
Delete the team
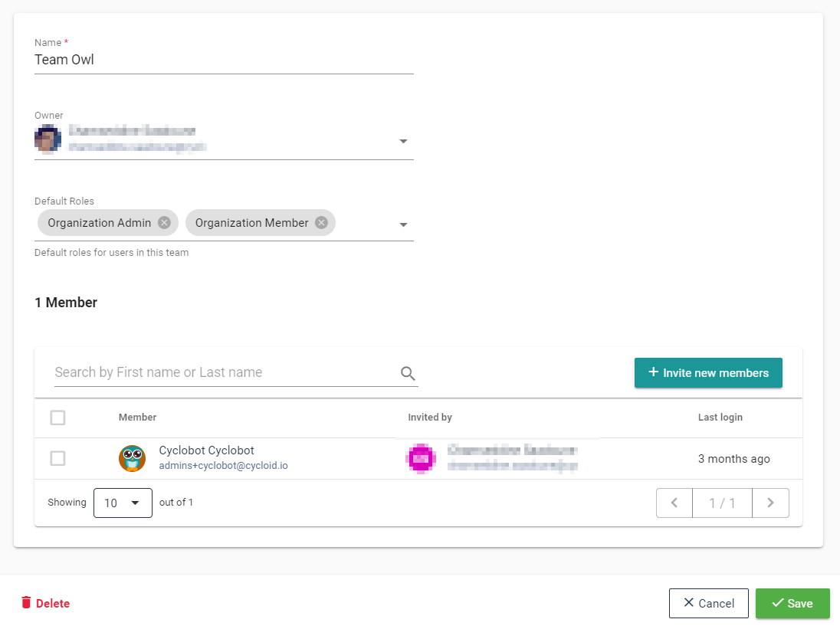tap(45, 603)
